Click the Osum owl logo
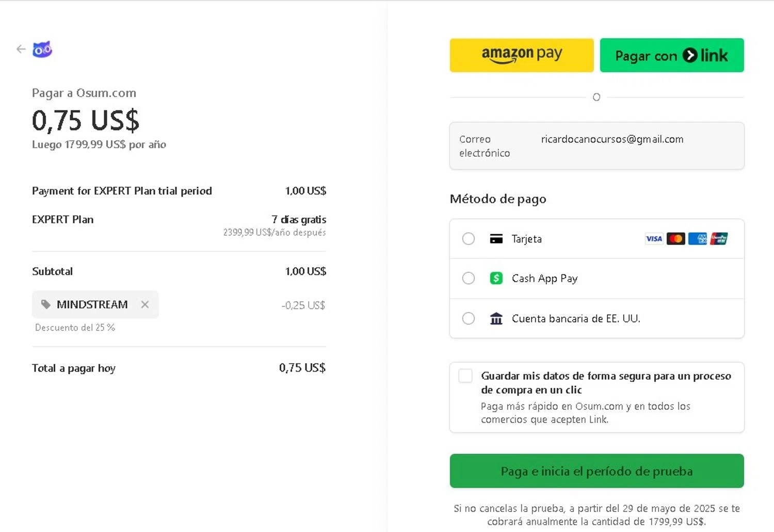 (x=42, y=50)
